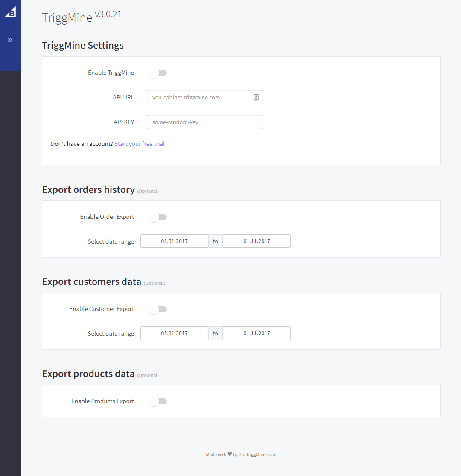Focus the API KEY input field

pos(204,122)
